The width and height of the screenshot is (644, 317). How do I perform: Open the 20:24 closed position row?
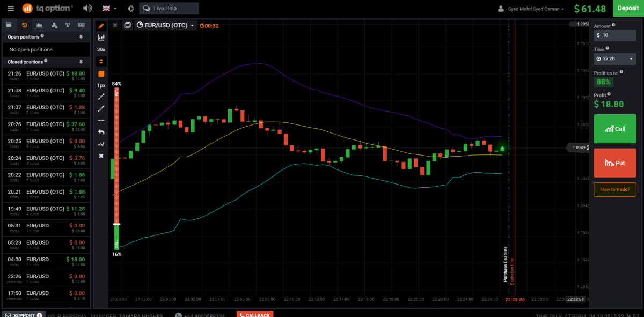tap(46, 160)
